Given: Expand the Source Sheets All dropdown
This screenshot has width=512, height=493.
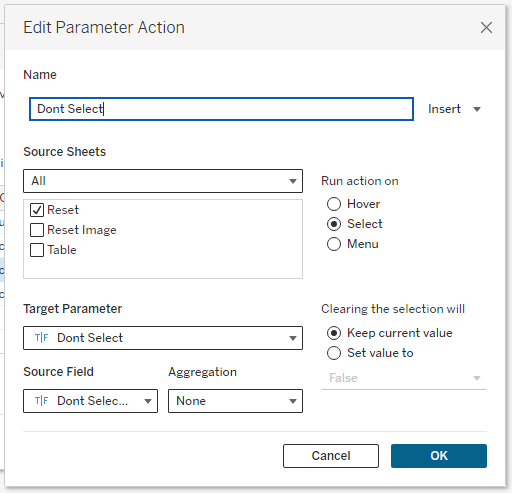Looking at the screenshot, I should [163, 181].
